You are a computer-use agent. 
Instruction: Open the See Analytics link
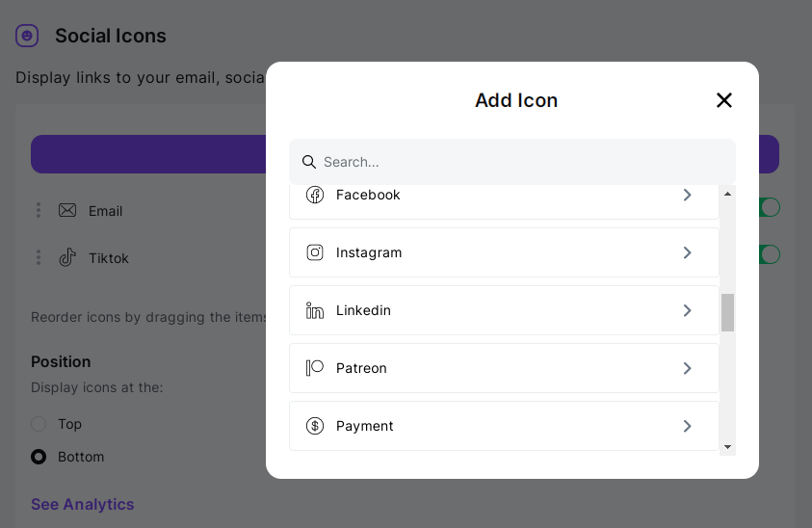pyautogui.click(x=83, y=504)
